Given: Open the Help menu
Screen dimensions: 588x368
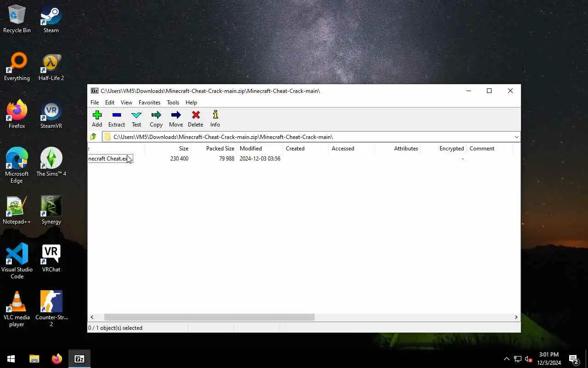Looking at the screenshot, I should tap(191, 103).
